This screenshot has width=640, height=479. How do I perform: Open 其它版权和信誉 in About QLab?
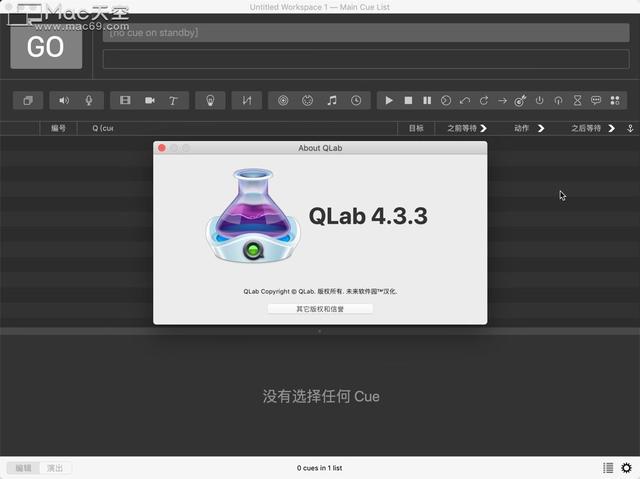coord(320,309)
